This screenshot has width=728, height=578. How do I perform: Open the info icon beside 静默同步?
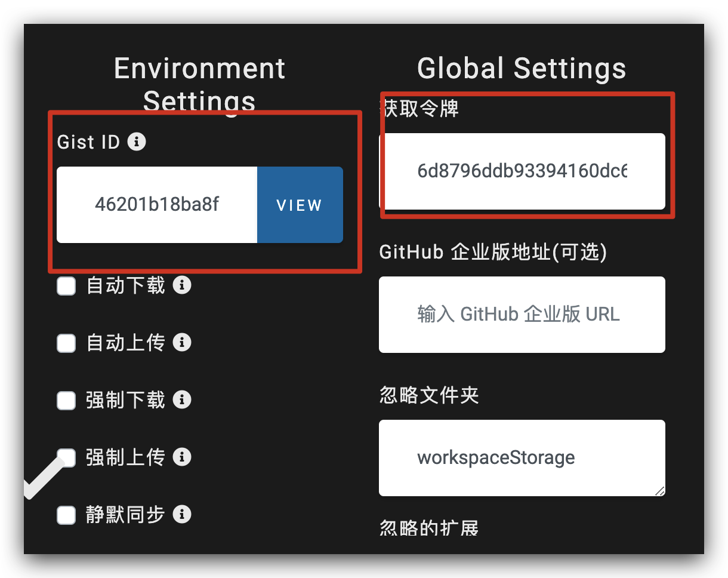point(182,515)
